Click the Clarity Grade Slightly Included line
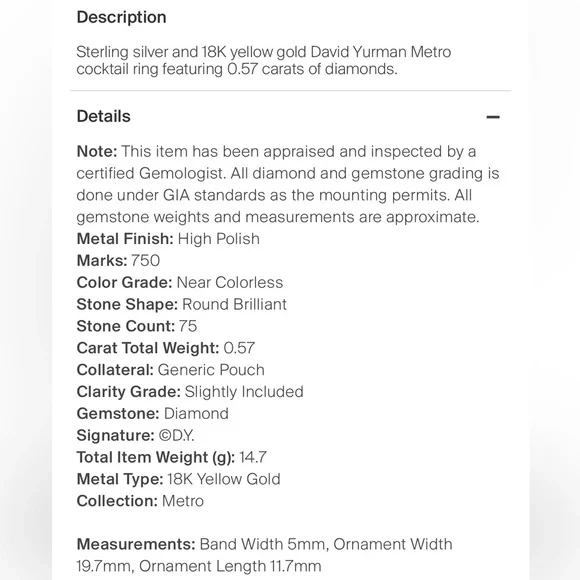 point(190,392)
